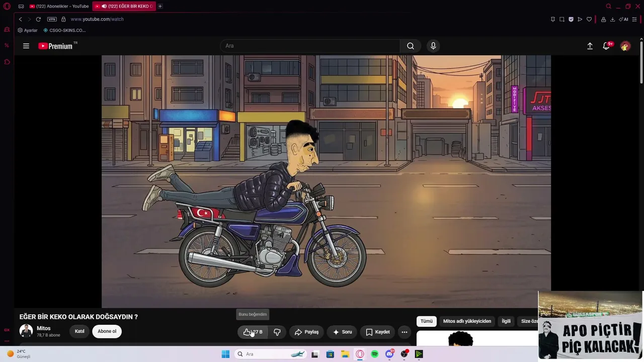Select the EĞER BİR KEKO tab
This screenshot has width=644, height=362.
coord(124,6)
